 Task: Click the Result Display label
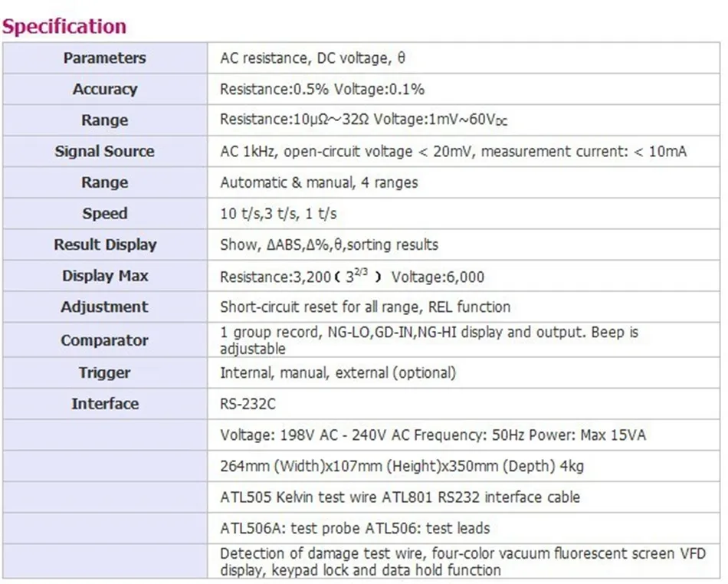tap(104, 245)
